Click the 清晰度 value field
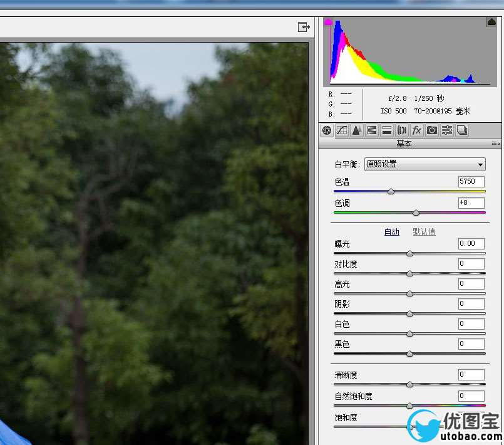The image size is (504, 445). point(471,375)
